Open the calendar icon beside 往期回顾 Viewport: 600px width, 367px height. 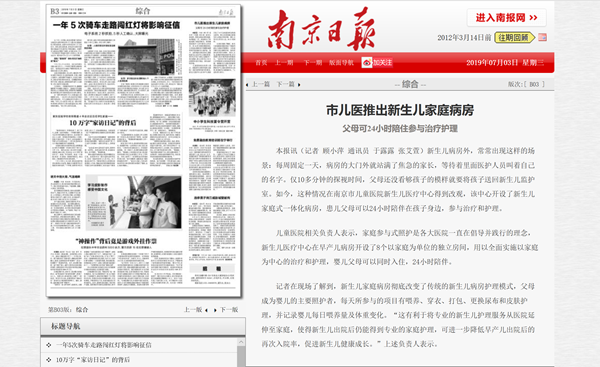click(542, 38)
